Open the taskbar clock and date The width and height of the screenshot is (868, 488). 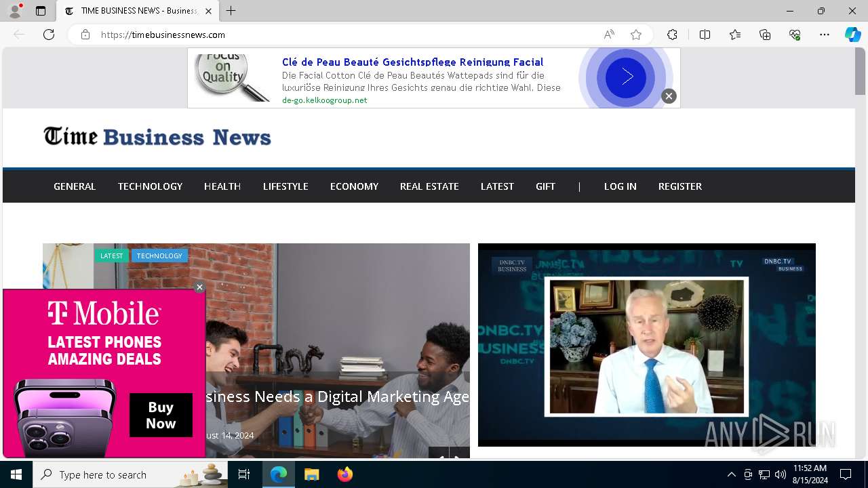(810, 474)
